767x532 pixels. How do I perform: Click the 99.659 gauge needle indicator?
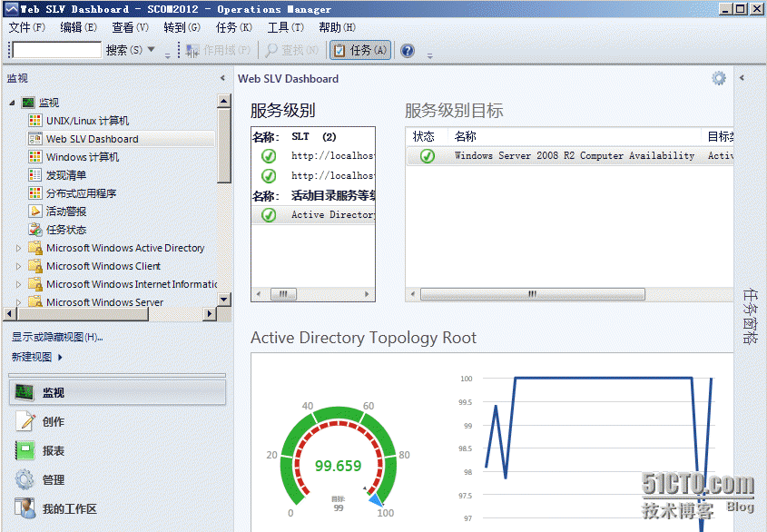[x=375, y=499]
